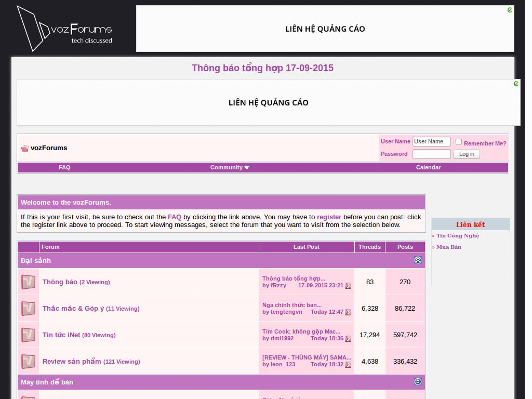Collapse the Đại sảnh category
The height and width of the screenshot is (399, 532).
(418, 260)
